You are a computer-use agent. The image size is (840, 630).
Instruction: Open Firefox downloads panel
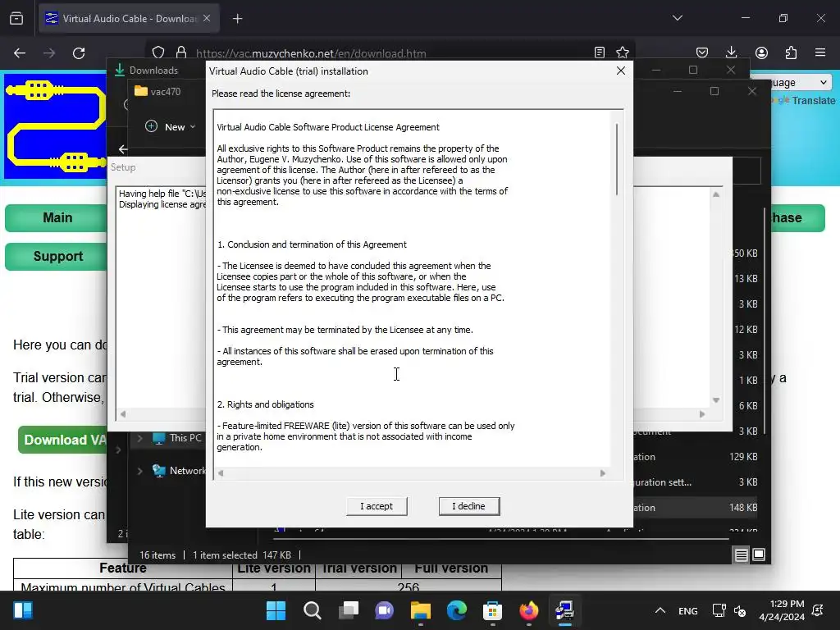point(731,52)
